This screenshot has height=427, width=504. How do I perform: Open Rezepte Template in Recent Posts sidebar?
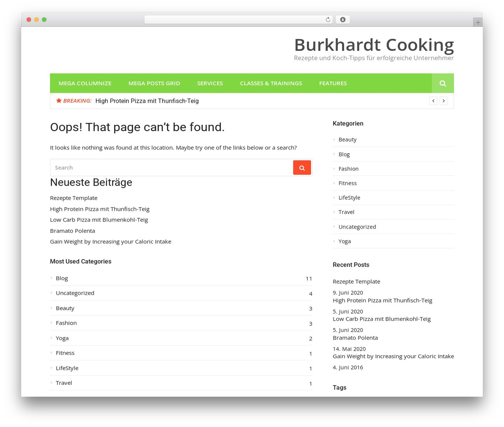tap(356, 282)
